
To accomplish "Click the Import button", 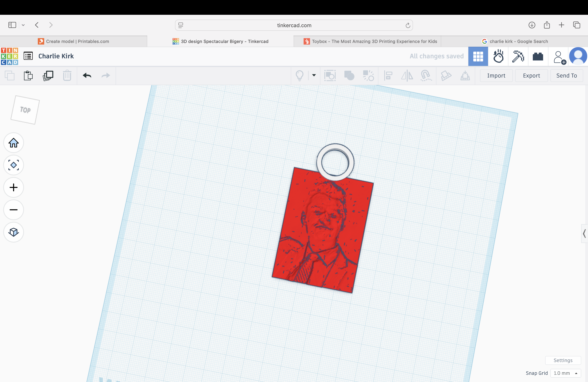I will coord(496,76).
